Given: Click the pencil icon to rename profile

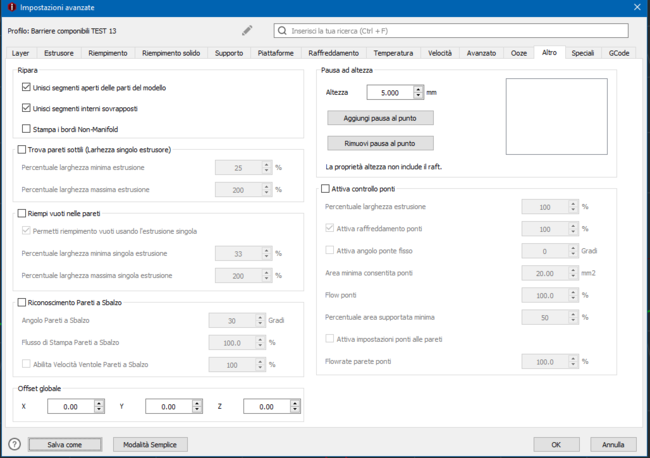Looking at the screenshot, I should click(247, 31).
